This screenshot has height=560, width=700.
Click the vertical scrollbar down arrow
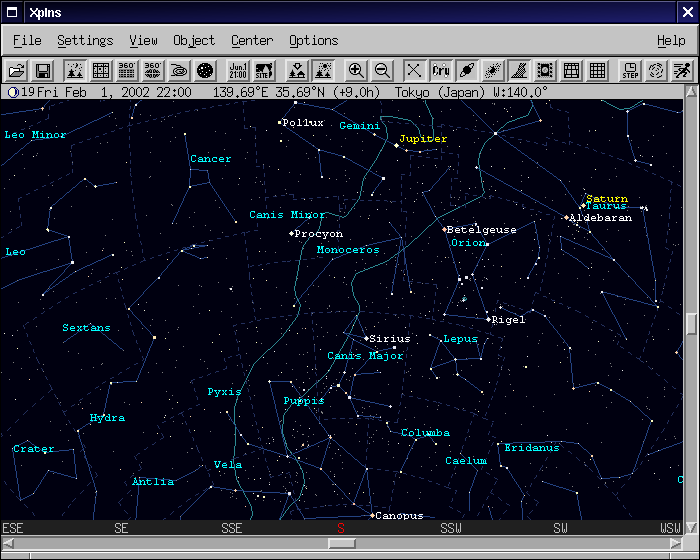pyautogui.click(x=691, y=527)
